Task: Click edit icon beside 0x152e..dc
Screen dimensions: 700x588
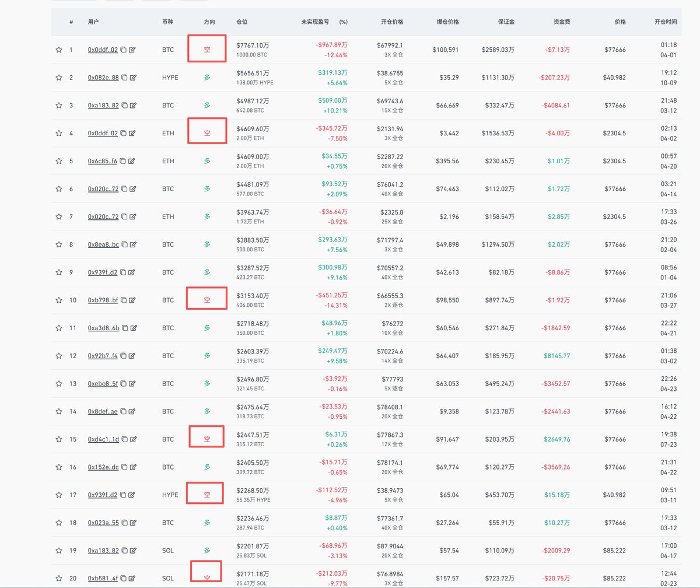Action: point(134,467)
